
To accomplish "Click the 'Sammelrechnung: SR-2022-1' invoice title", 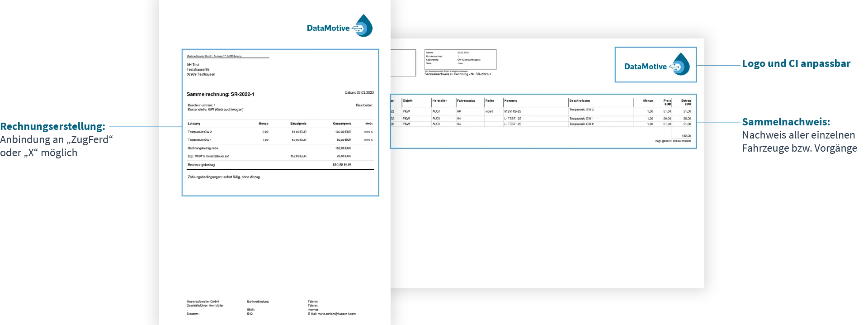I will [x=220, y=95].
